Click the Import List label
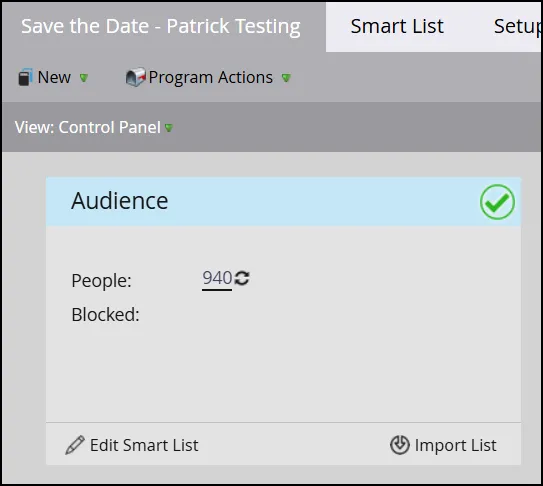Image resolution: width=543 pixels, height=486 pixels. [456, 445]
